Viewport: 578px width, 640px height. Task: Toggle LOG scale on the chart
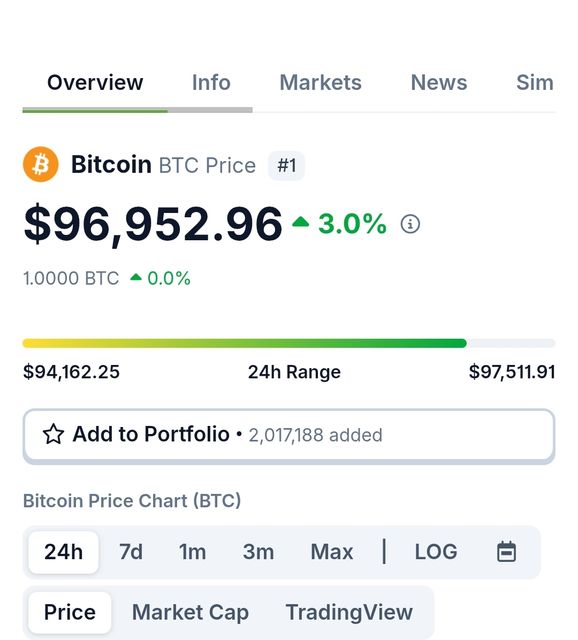(436, 552)
